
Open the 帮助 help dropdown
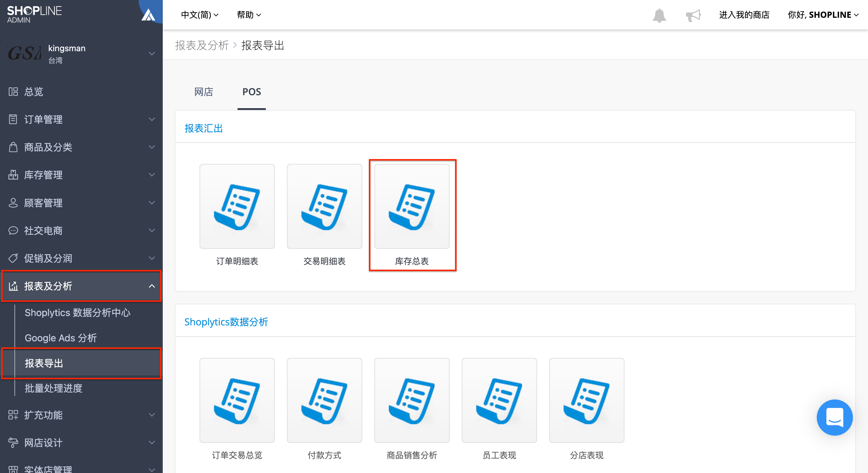tap(249, 15)
